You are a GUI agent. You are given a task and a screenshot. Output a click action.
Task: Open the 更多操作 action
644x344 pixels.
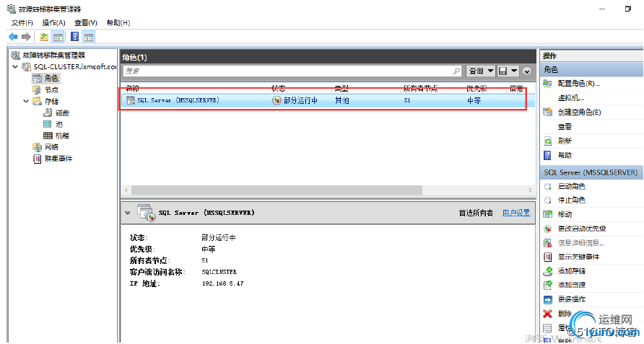click(571, 299)
